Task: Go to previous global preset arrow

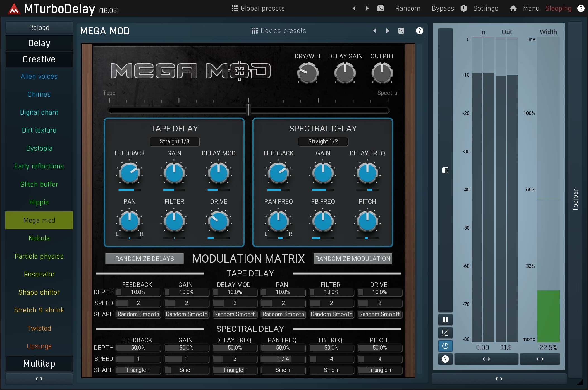Action: point(354,8)
